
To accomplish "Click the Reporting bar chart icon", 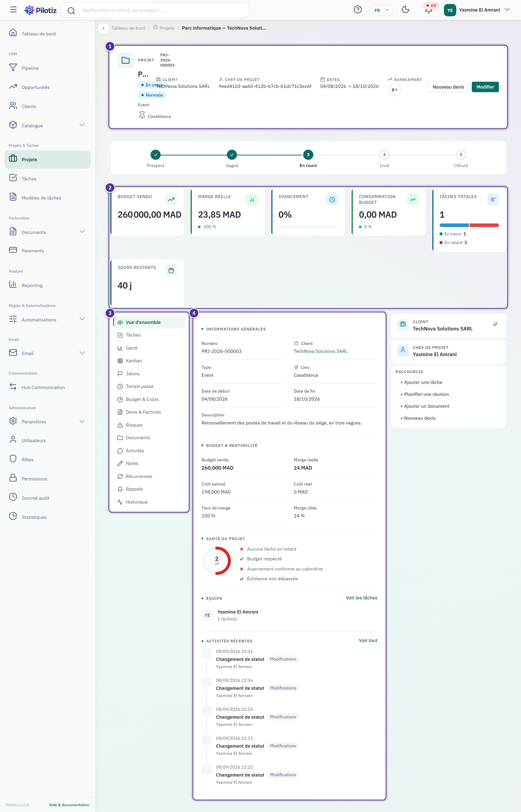I will click(x=13, y=285).
